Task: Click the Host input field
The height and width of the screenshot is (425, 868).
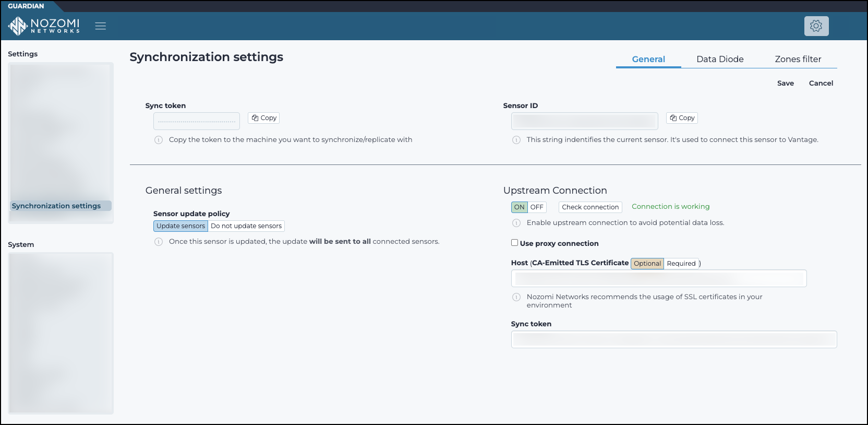Action: tap(659, 278)
